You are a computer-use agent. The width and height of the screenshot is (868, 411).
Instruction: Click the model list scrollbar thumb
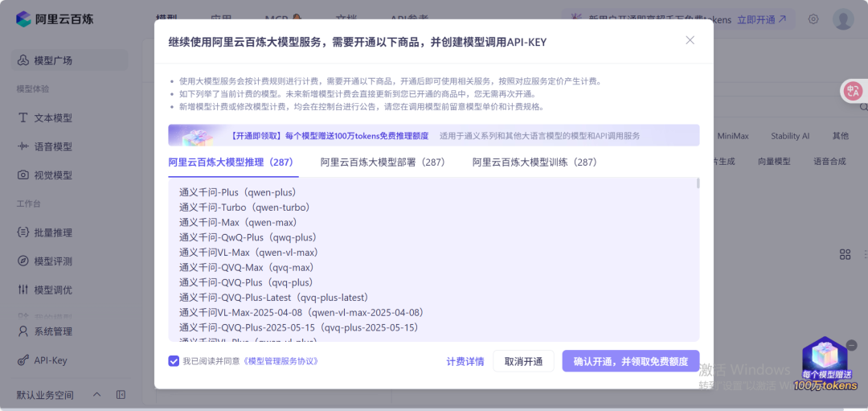click(x=698, y=183)
